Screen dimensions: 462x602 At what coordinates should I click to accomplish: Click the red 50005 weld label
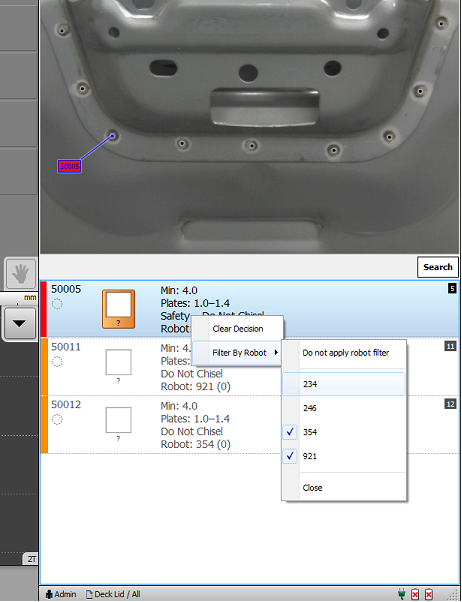pyautogui.click(x=70, y=167)
